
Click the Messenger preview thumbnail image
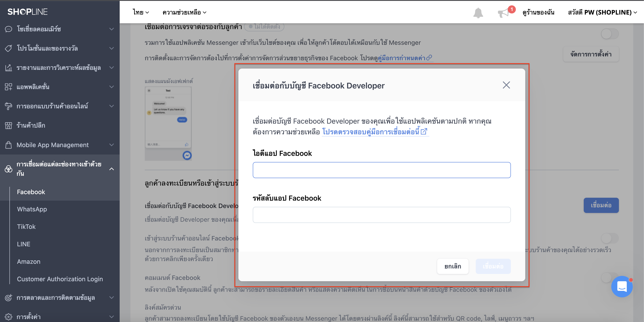pyautogui.click(x=168, y=123)
